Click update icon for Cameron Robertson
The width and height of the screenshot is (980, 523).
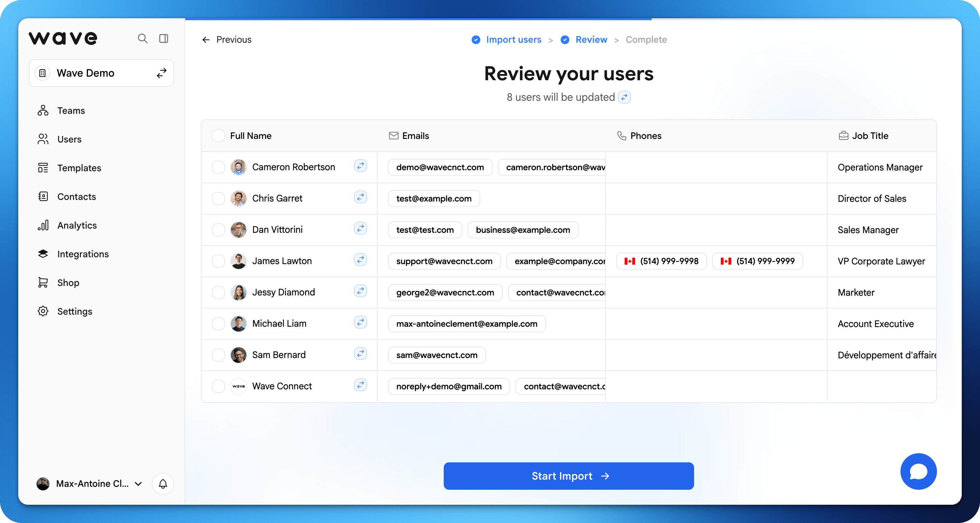360,166
